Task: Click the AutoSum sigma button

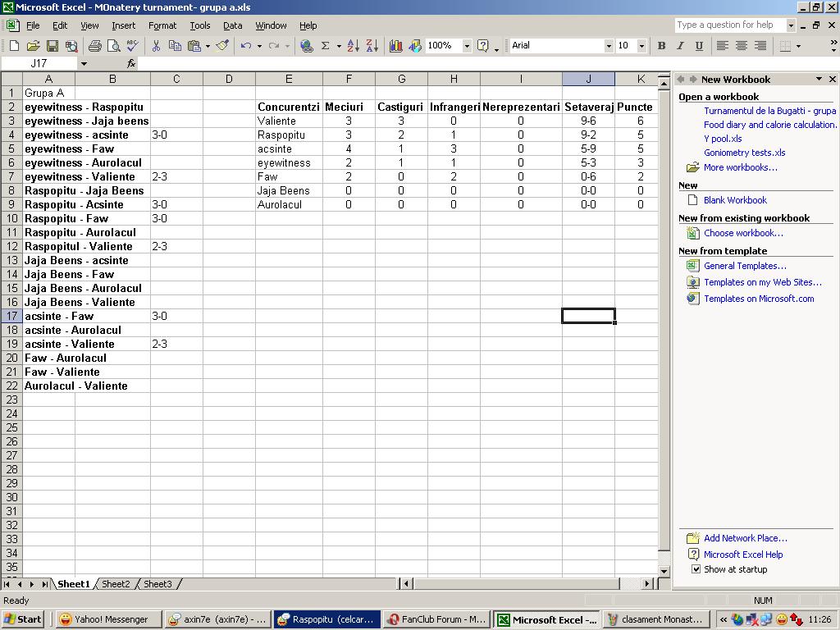Action: pos(325,46)
